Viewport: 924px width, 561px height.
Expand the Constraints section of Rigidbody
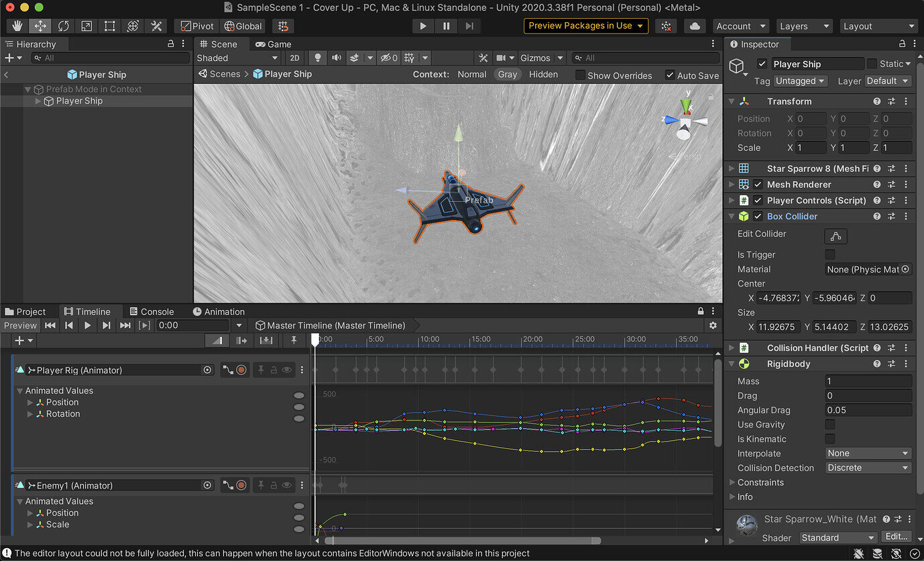(732, 482)
